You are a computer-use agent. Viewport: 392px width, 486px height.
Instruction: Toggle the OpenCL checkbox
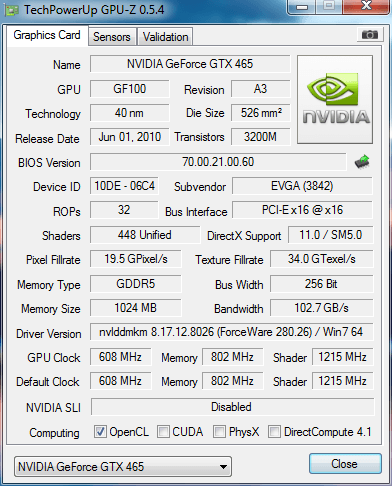coord(100,432)
